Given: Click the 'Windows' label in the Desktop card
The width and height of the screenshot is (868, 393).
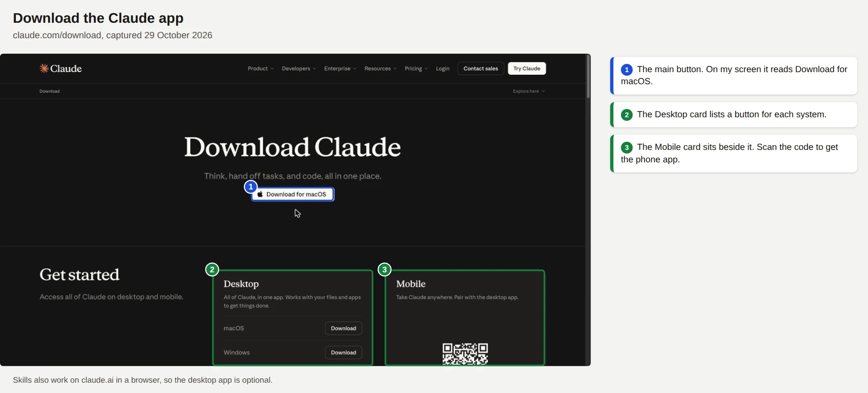Looking at the screenshot, I should pyautogui.click(x=236, y=353).
